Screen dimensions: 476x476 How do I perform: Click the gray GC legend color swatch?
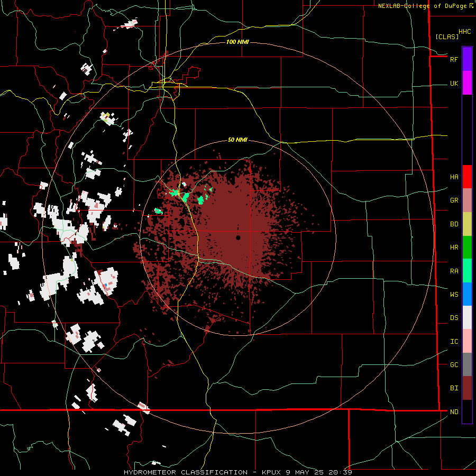(x=467, y=364)
